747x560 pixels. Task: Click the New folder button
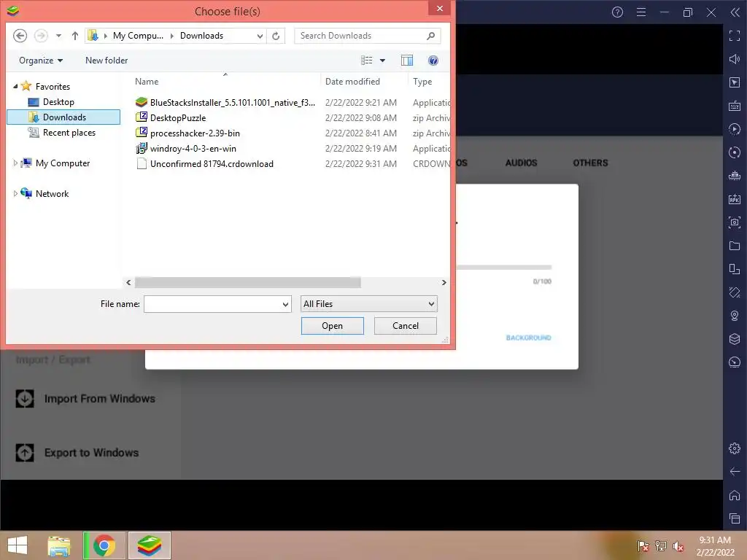(107, 61)
